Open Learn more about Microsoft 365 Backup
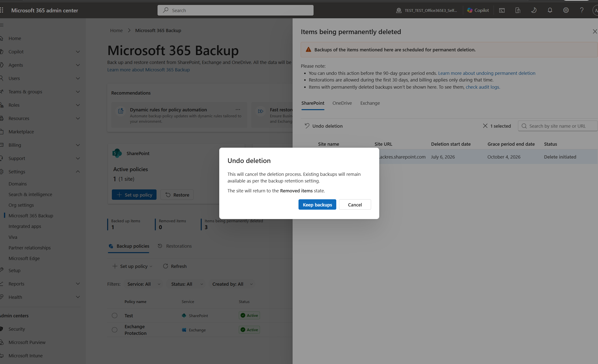 point(148,70)
